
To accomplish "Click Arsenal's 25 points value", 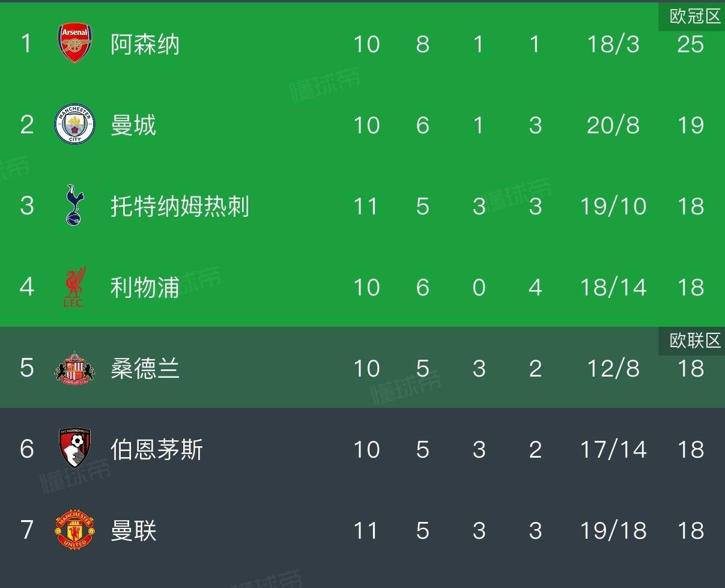I will (x=690, y=44).
